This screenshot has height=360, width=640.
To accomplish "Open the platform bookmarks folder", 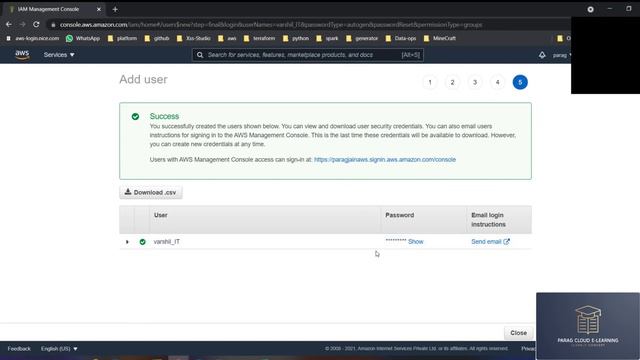I will pyautogui.click(x=122, y=38).
